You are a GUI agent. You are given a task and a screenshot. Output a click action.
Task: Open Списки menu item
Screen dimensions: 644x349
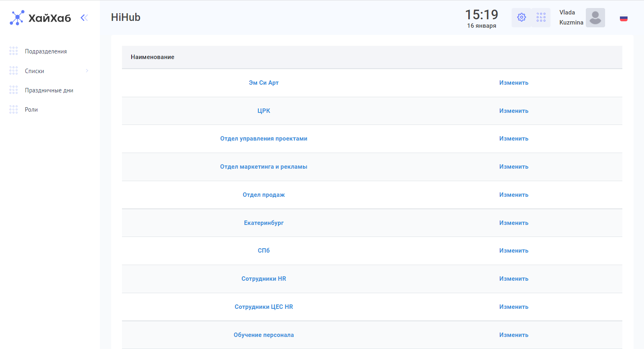click(35, 71)
